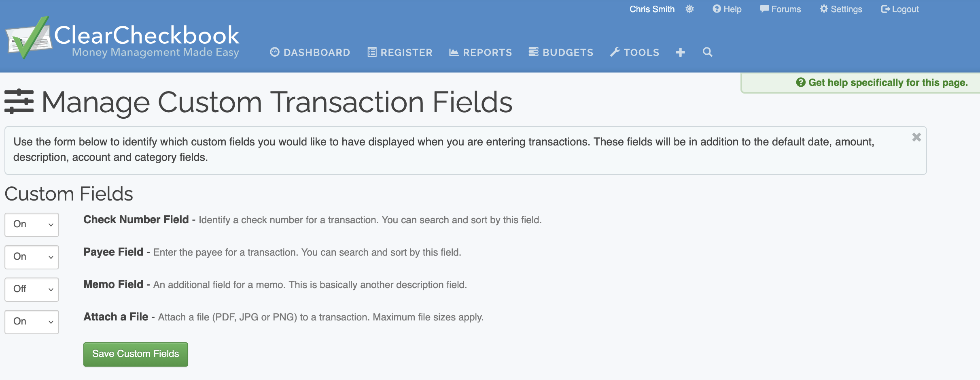The width and height of the screenshot is (980, 380).
Task: Dismiss the info box with the X
Action: click(x=916, y=137)
